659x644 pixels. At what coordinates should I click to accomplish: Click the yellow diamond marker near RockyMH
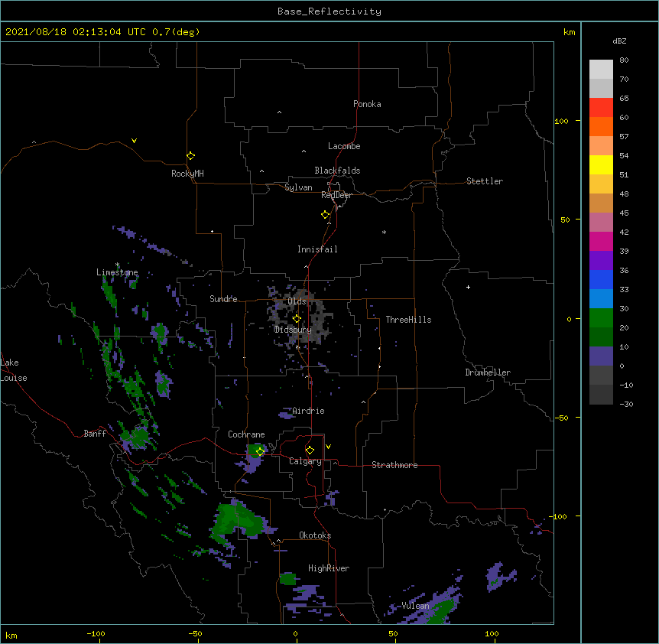190,156
